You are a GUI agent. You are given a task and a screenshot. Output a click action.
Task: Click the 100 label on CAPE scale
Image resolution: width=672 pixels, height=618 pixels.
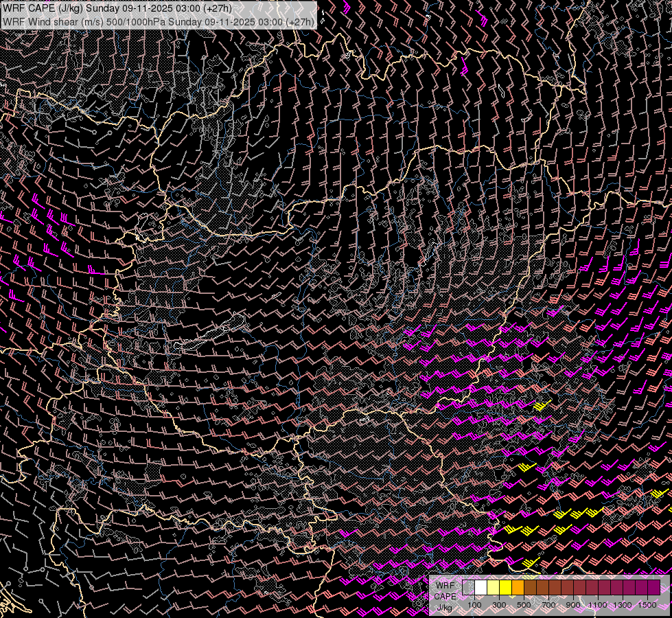[474, 605]
